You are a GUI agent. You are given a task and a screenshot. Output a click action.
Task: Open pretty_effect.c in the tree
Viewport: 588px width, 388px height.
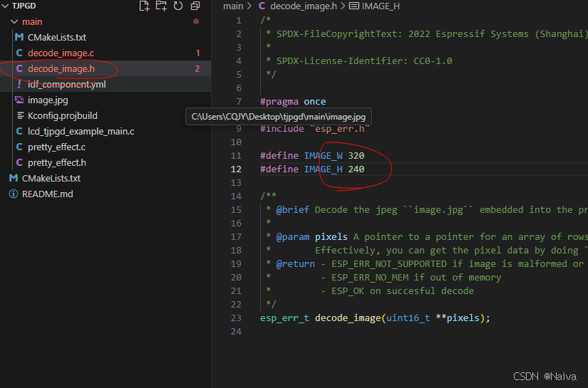[56, 147]
